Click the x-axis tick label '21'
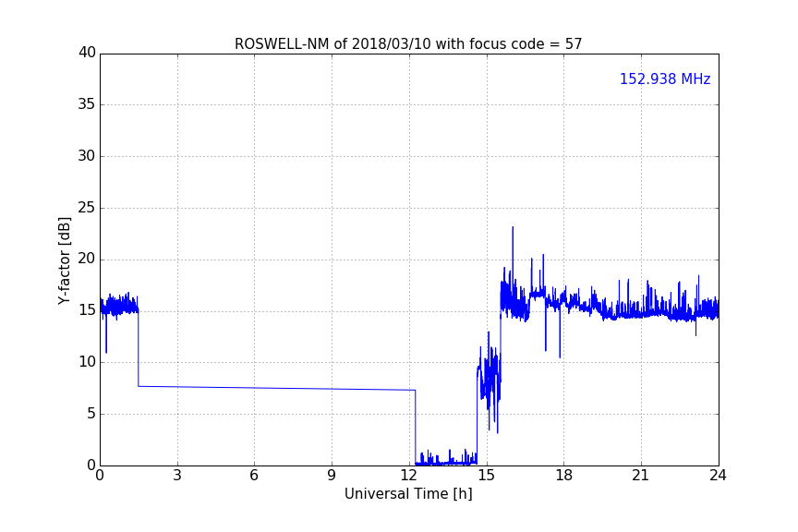The image size is (798, 532). (641, 476)
